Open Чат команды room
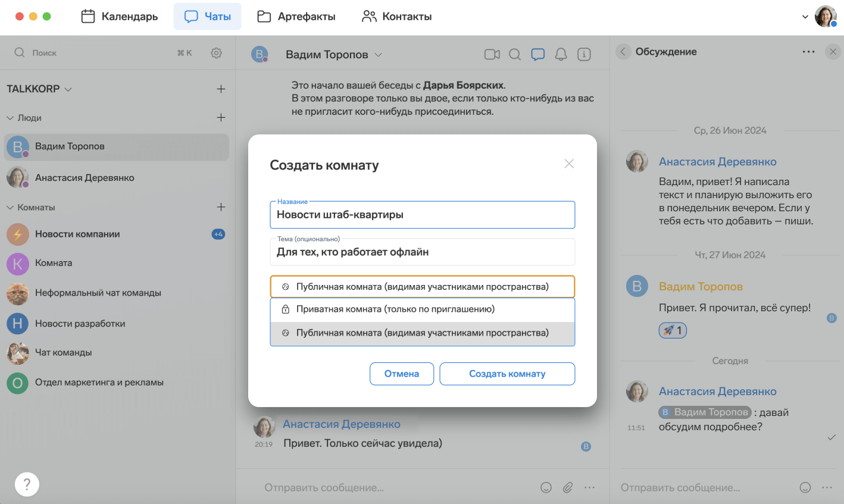844x504 pixels. [x=117, y=353]
